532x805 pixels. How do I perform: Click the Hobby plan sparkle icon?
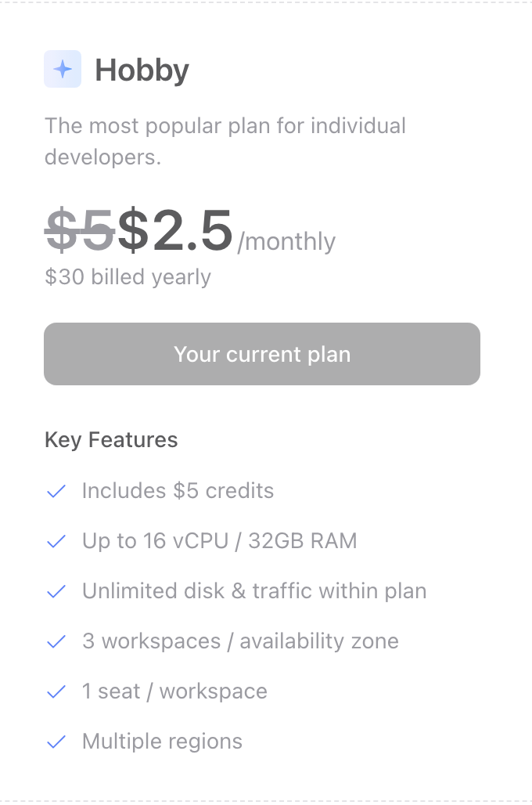[x=63, y=69]
